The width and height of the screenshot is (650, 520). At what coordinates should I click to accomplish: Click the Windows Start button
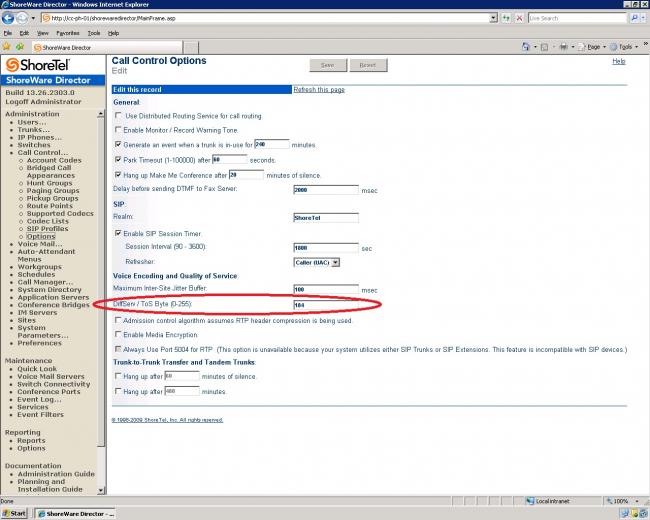tap(14, 513)
